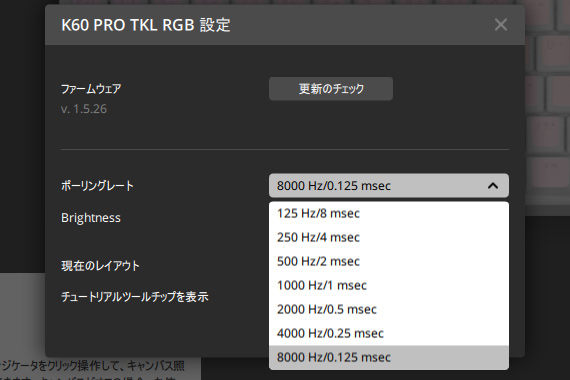Click the firmware version v. 1.5.26 text
570x380 pixels.
click(x=84, y=109)
